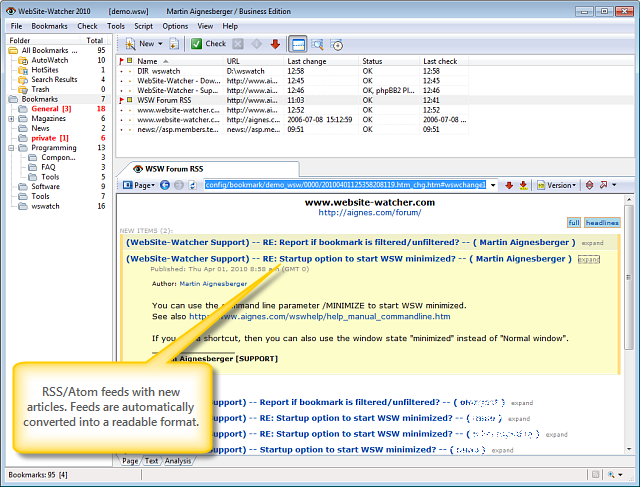
Task: Select the Trash folder
Action: pos(40,89)
